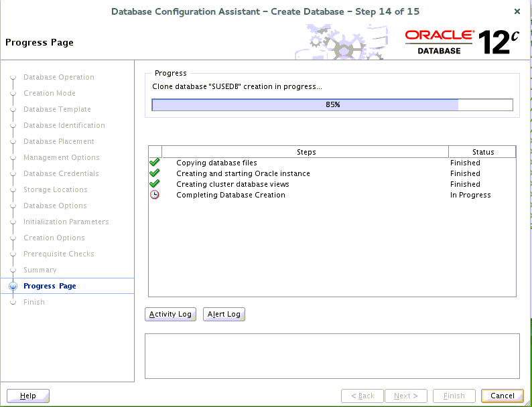Click the green checkmark beside Copying database files
The image size is (532, 407).
[155, 163]
